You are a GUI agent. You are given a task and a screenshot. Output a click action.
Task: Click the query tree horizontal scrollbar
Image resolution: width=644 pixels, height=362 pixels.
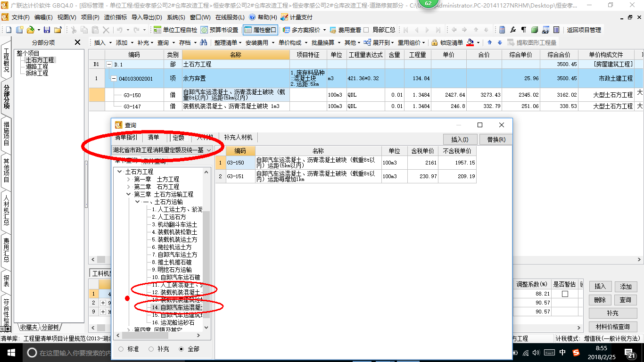(x=158, y=335)
